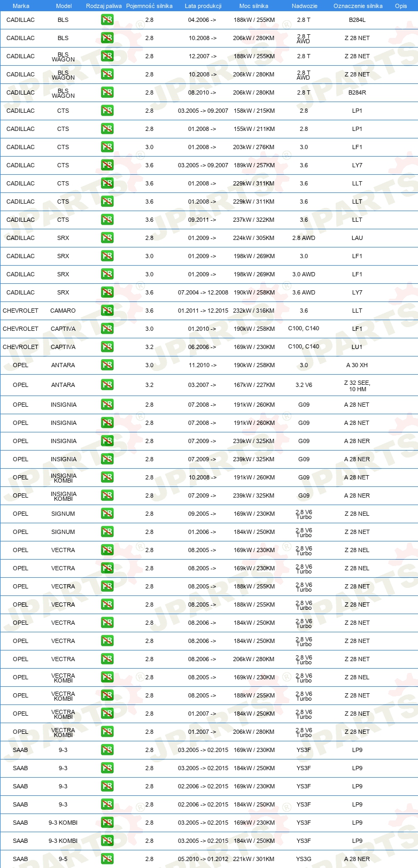
Task: Click fuel icon in CADILLAC CTS 3.0 LF1 row
Action: coord(107,147)
